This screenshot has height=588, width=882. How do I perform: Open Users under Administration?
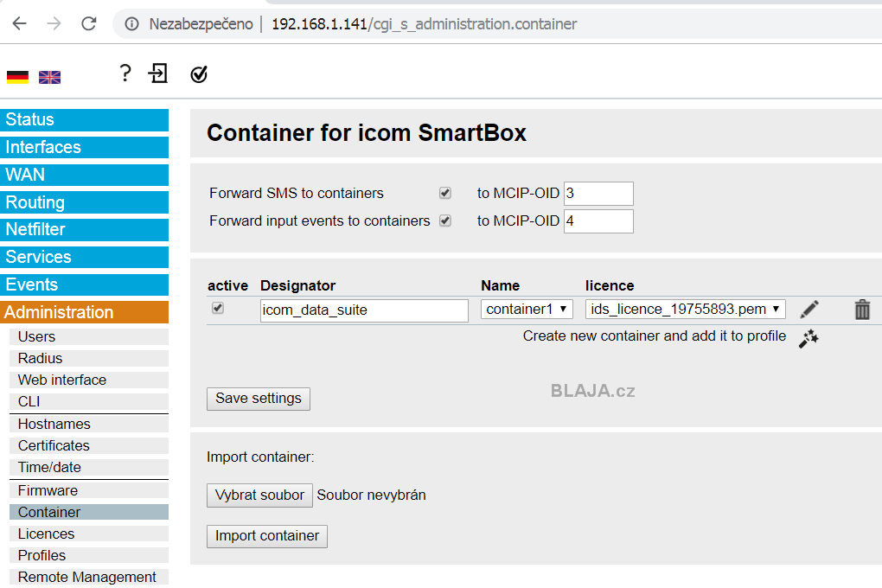(x=89, y=336)
